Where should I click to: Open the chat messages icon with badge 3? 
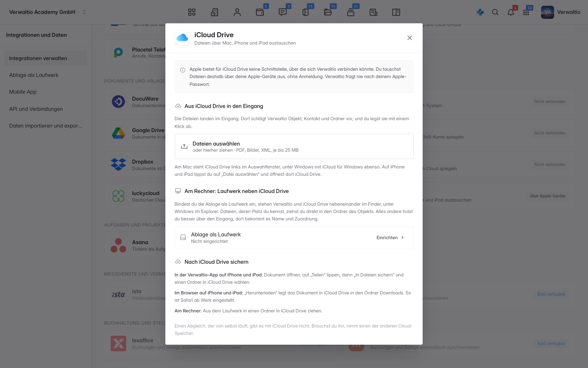click(283, 12)
